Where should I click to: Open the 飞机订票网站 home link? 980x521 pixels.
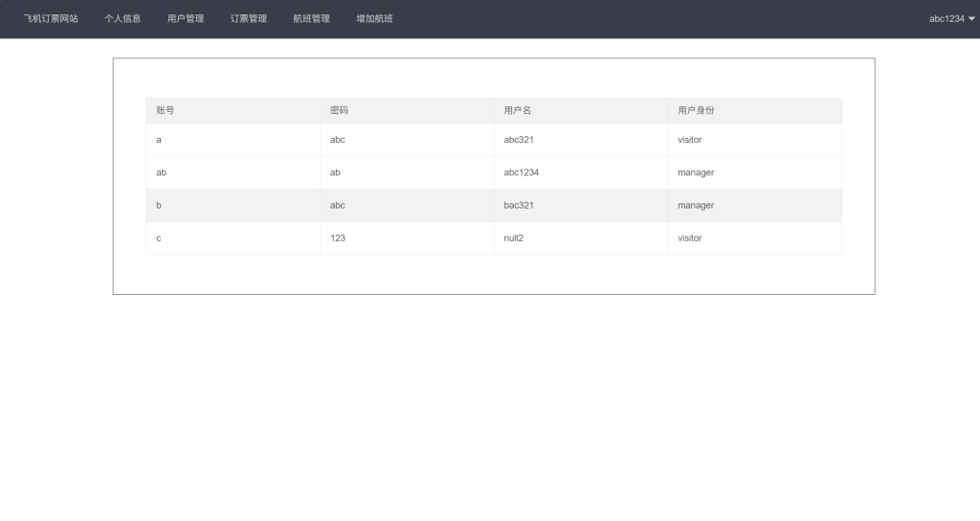(51, 19)
